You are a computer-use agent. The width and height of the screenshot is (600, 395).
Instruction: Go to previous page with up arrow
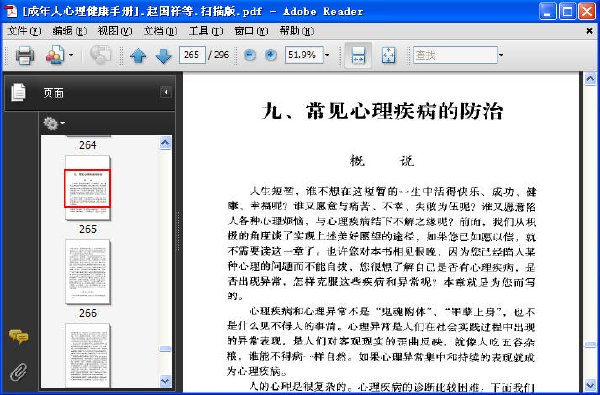point(138,56)
